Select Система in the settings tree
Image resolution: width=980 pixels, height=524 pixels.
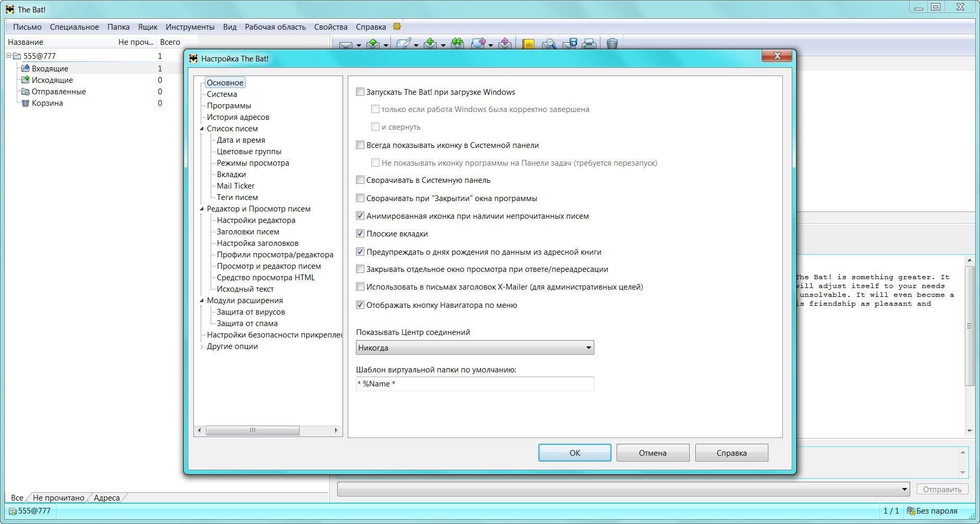point(222,94)
